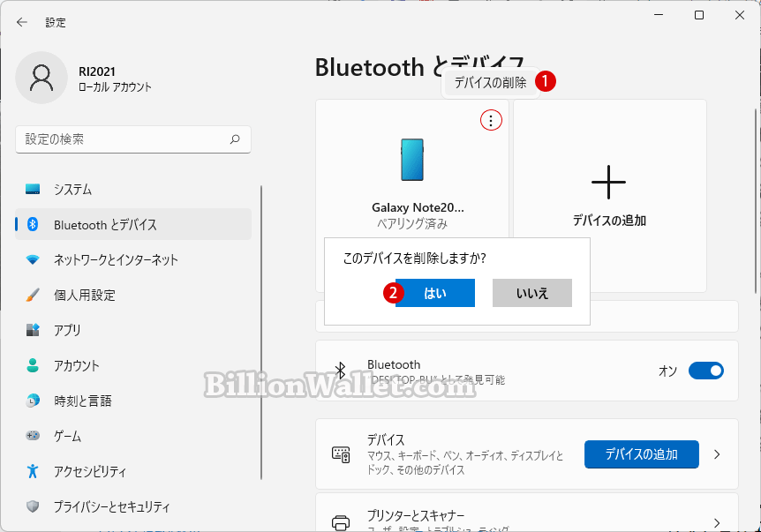Click the 設定の検索 search field
The height and width of the screenshot is (532, 761).
click(133, 139)
